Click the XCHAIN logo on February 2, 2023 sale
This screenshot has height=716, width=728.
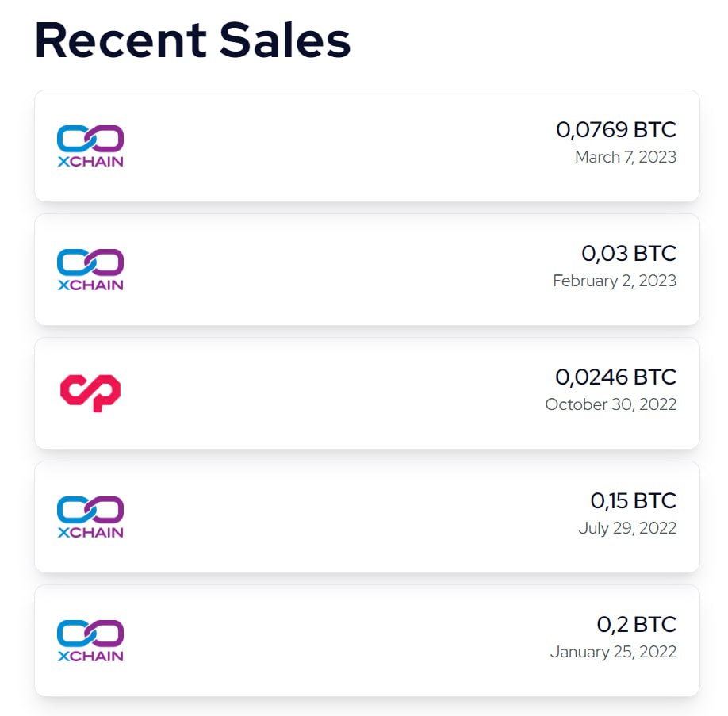[x=90, y=270]
